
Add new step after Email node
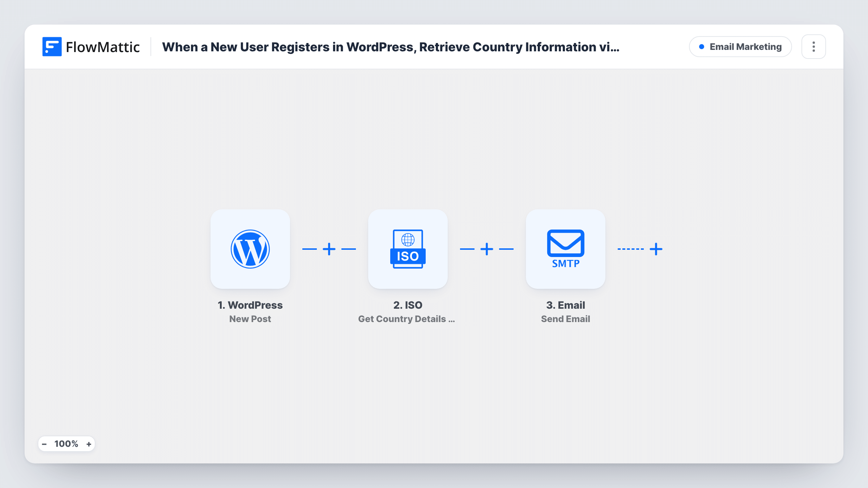(656, 249)
